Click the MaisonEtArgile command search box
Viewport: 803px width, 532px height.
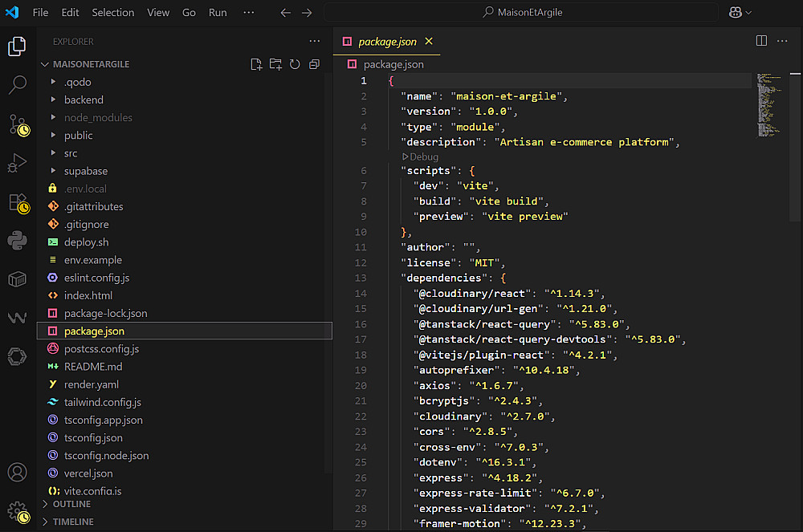522,13
